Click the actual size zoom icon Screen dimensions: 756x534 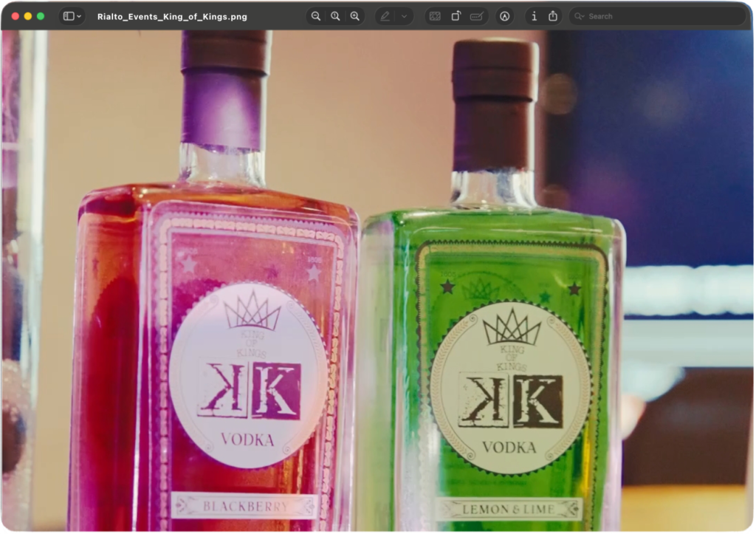click(335, 16)
